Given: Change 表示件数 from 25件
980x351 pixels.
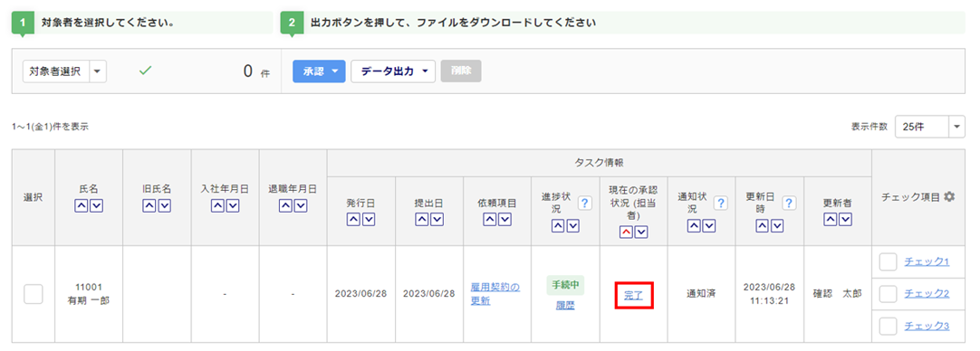Looking at the screenshot, I should pyautogui.click(x=930, y=127).
